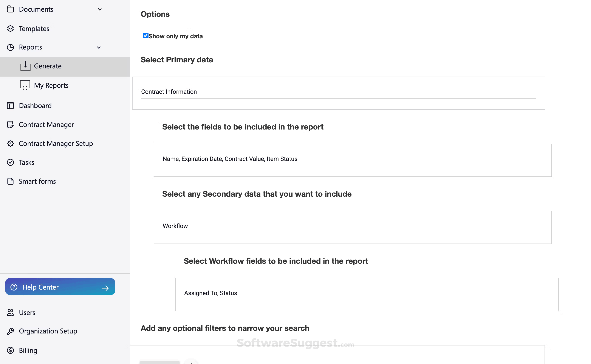Open the Assigned To, Status fields dropdown
591x364 pixels.
[367, 295]
